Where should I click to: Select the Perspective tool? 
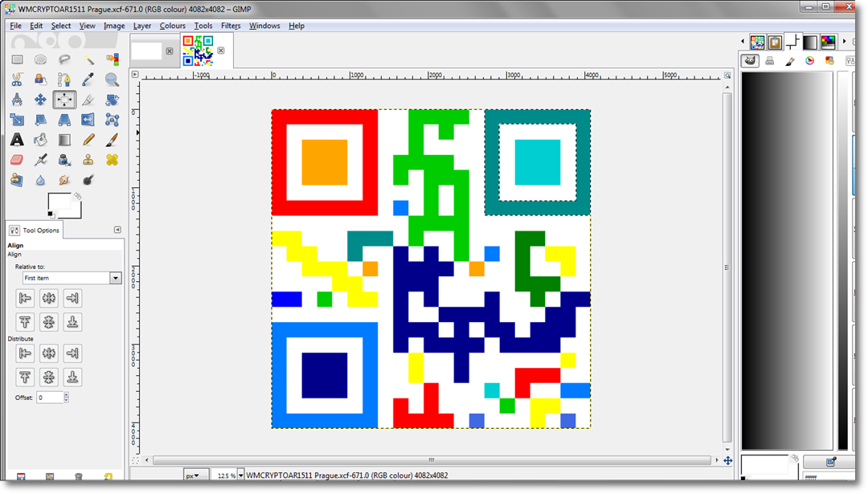(x=64, y=120)
